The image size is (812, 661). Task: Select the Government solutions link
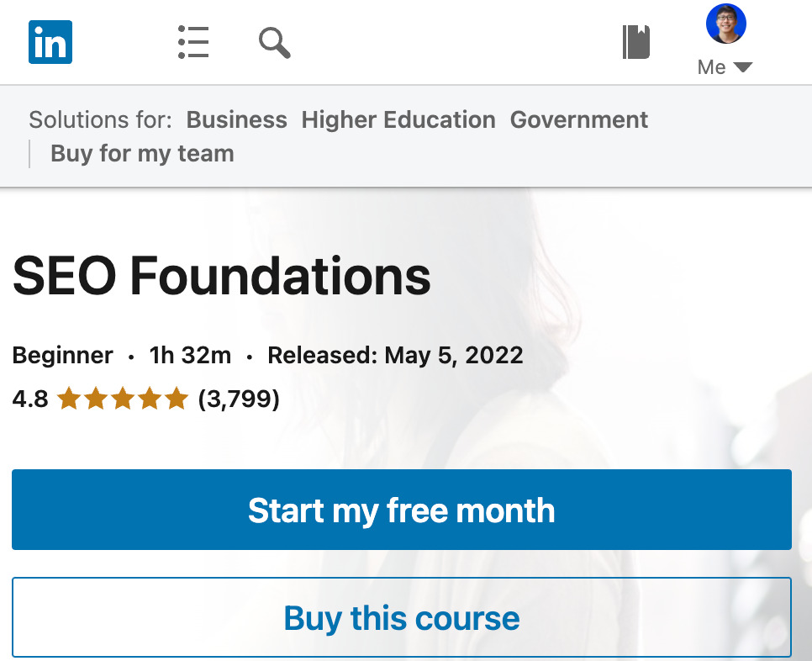coord(578,119)
